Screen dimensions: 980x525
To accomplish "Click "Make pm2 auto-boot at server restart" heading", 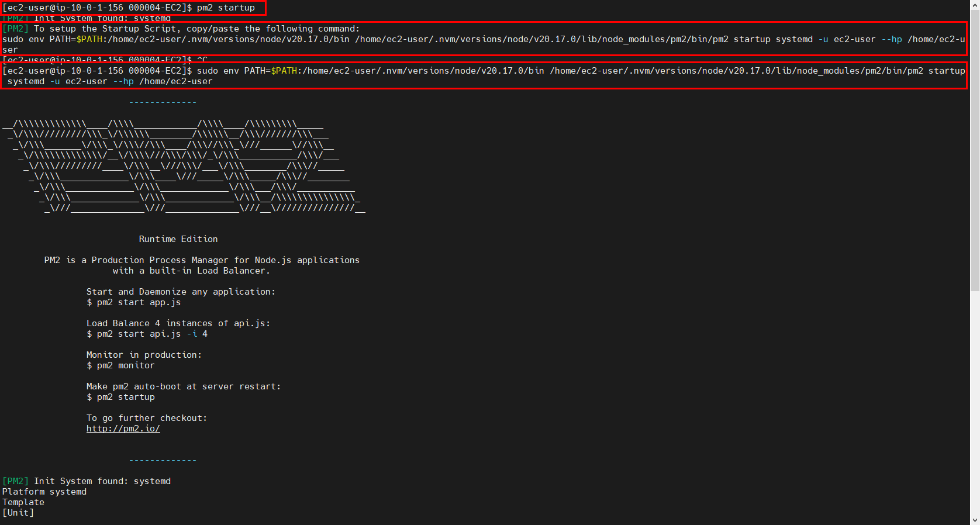I will click(x=183, y=386).
